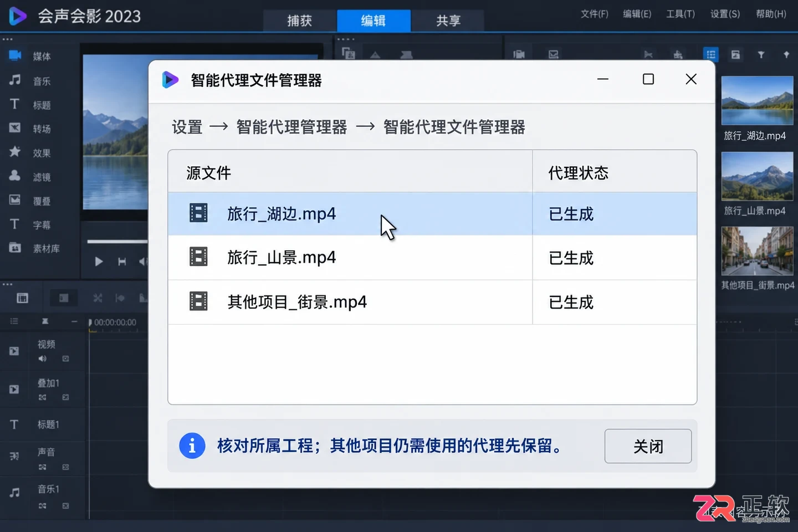This screenshot has height=532, width=798.
Task: Switch to the 共享 tab
Action: click(x=448, y=21)
